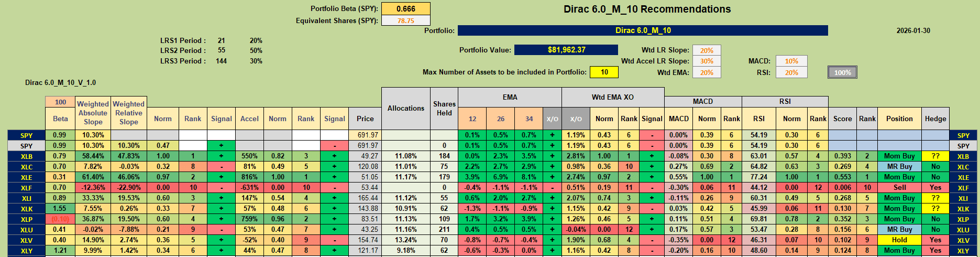Select the dark blue Portfolio name bar

point(643,30)
